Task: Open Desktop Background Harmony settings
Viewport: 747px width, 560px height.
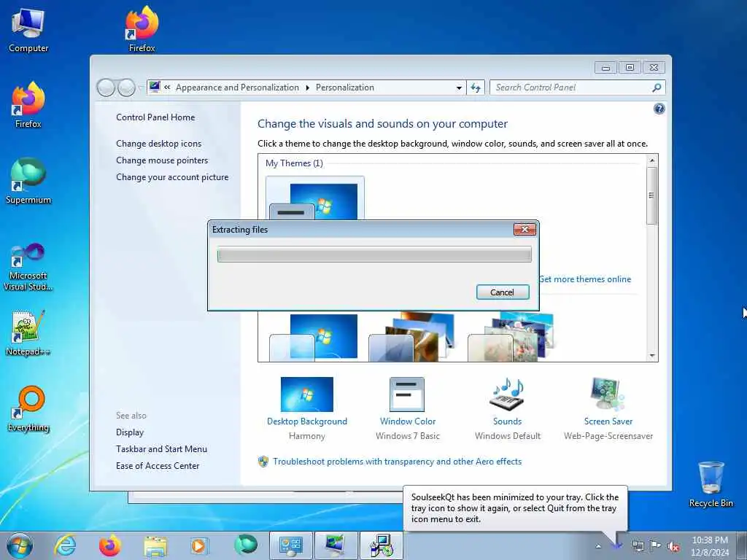Action: (307, 408)
